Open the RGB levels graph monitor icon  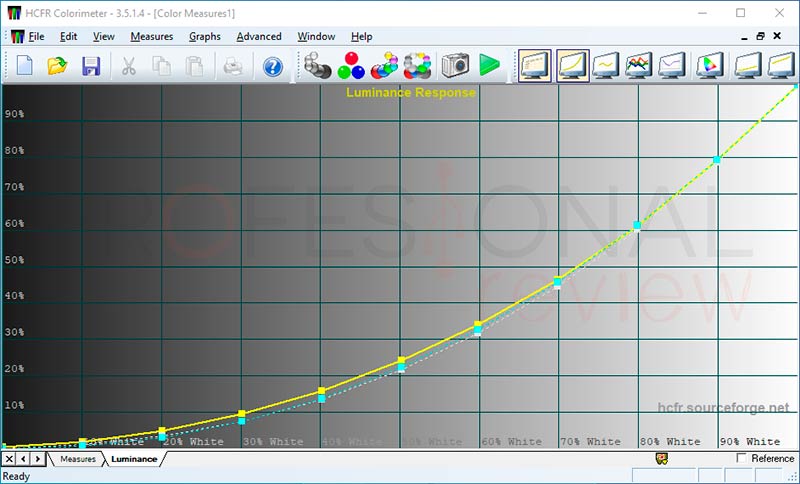[639, 65]
